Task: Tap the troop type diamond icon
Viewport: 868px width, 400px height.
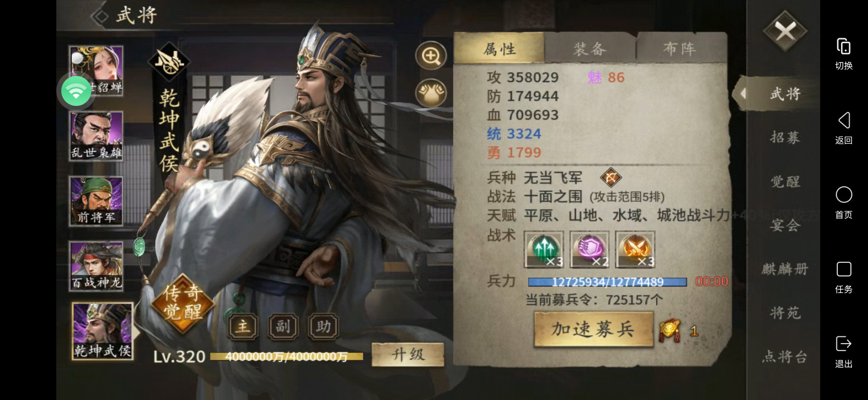Action: tap(610, 178)
